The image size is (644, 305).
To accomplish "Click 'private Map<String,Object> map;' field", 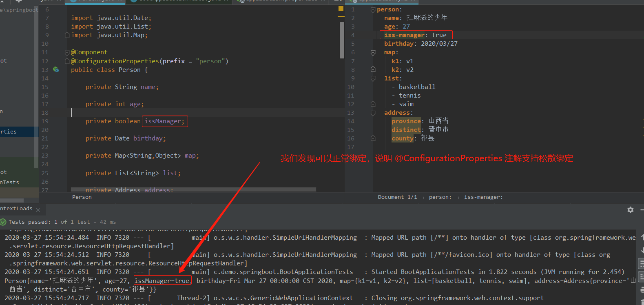I will pyautogui.click(x=142, y=156).
